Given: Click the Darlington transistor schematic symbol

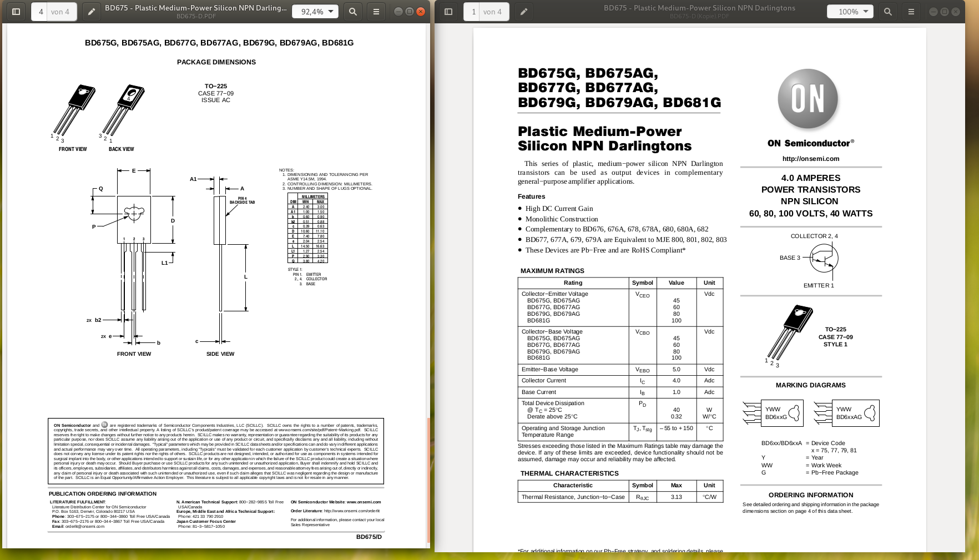Looking at the screenshot, I should click(823, 259).
